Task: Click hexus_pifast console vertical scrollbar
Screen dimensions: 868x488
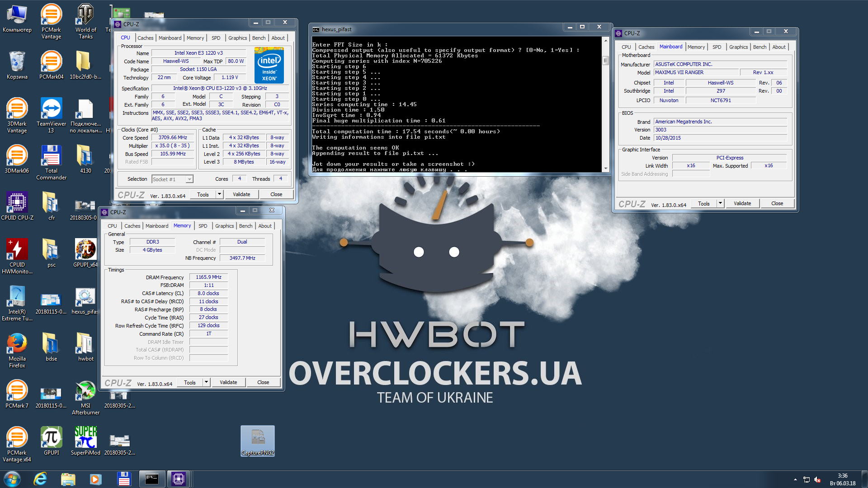Action: (x=606, y=105)
